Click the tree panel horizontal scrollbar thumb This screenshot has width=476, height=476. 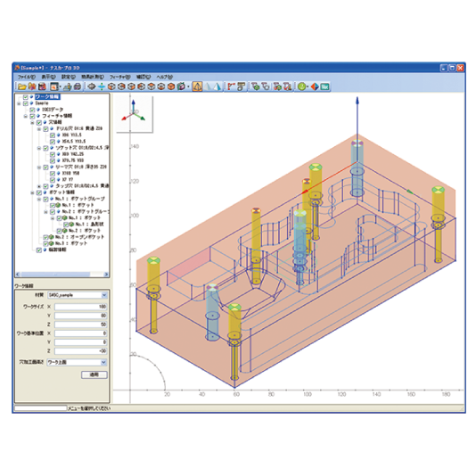pyautogui.click(x=55, y=275)
